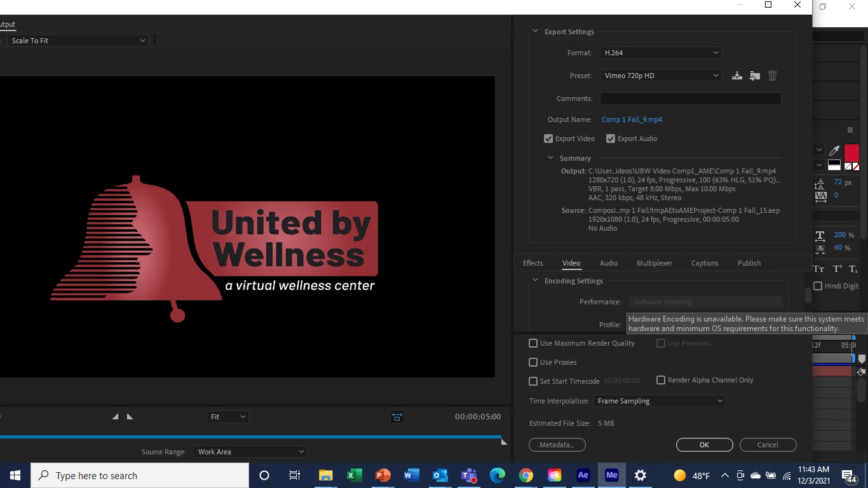Switch to the Audio tab
The height and width of the screenshot is (488, 868).
(609, 263)
